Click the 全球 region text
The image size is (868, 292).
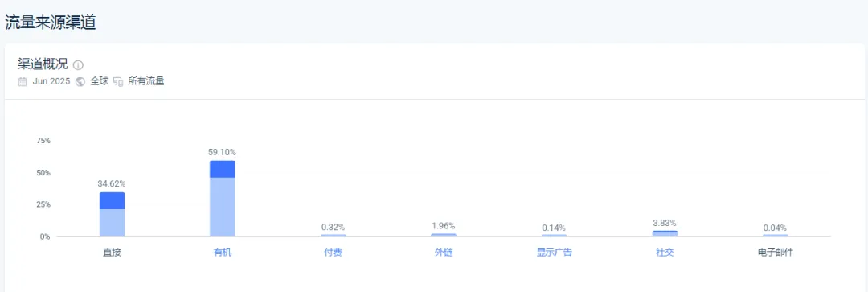tap(99, 82)
